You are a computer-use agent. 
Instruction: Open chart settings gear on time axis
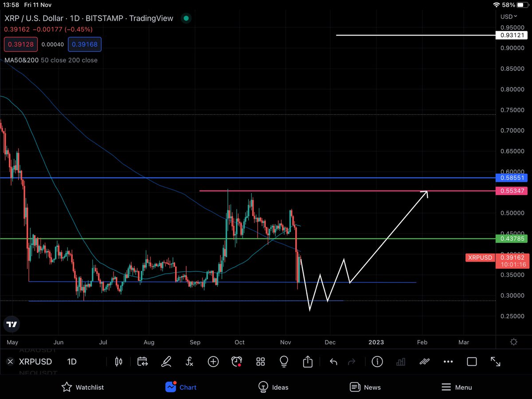tap(514, 342)
